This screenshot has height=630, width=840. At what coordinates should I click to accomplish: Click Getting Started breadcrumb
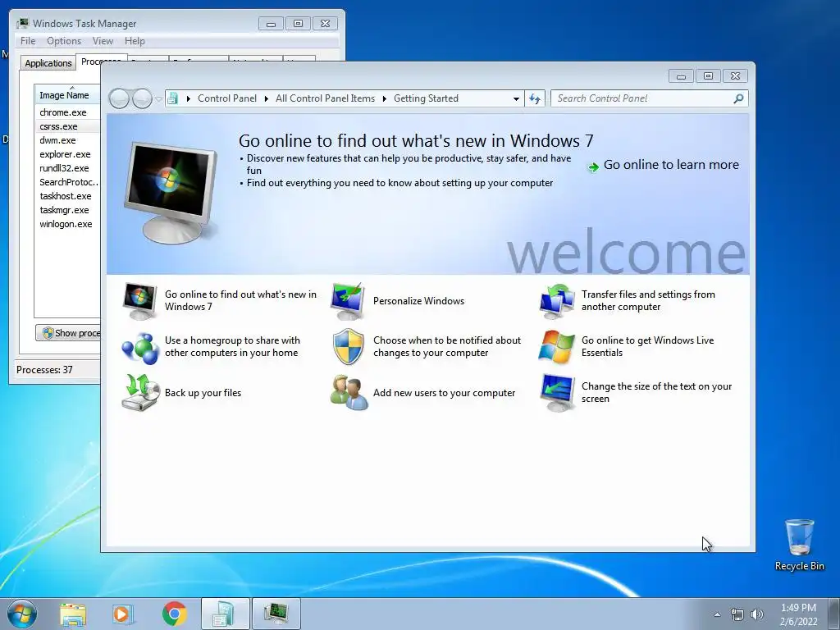(x=426, y=98)
